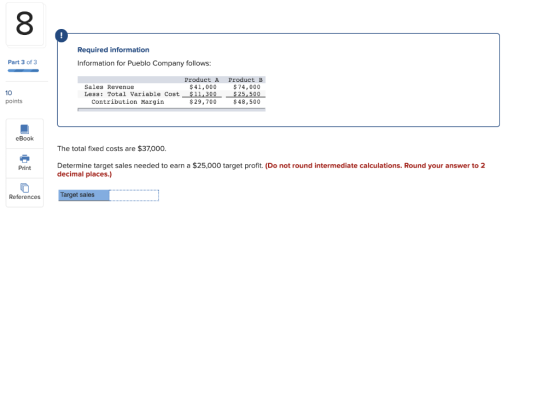Click the $29,700 contribution margin cell
The width and height of the screenshot is (560, 410).
coord(203,102)
